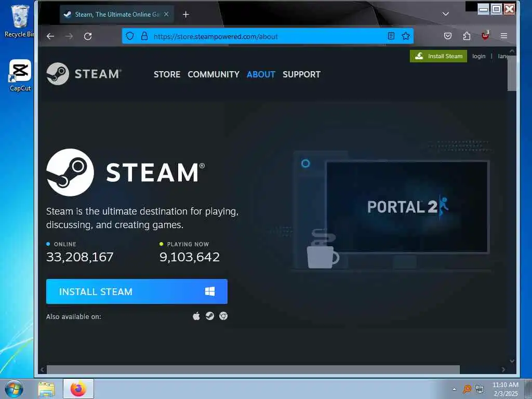Image resolution: width=532 pixels, height=399 pixels.
Task: Open the Firefox hamburger menu
Action: pyautogui.click(x=504, y=36)
